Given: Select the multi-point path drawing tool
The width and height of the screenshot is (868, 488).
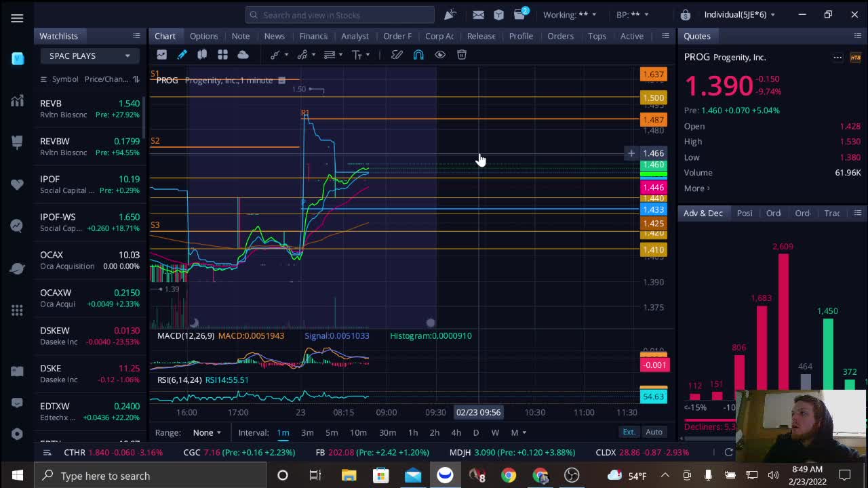Looking at the screenshot, I should (302, 55).
